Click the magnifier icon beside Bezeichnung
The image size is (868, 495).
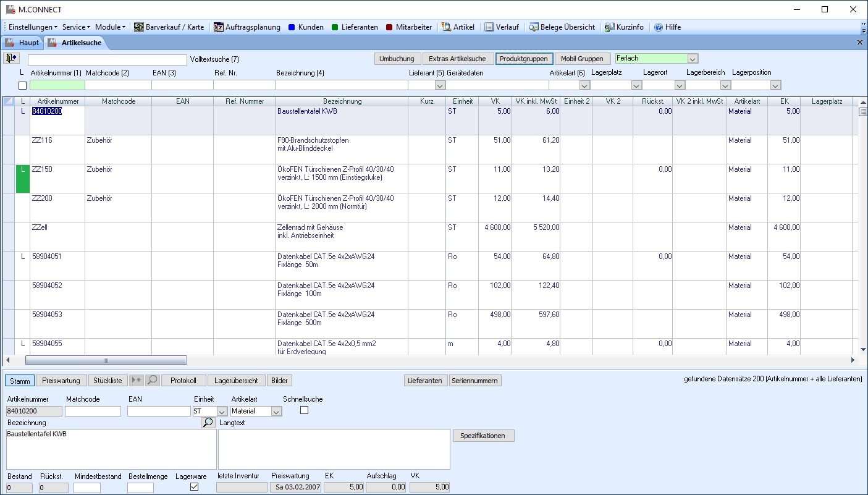click(x=208, y=423)
